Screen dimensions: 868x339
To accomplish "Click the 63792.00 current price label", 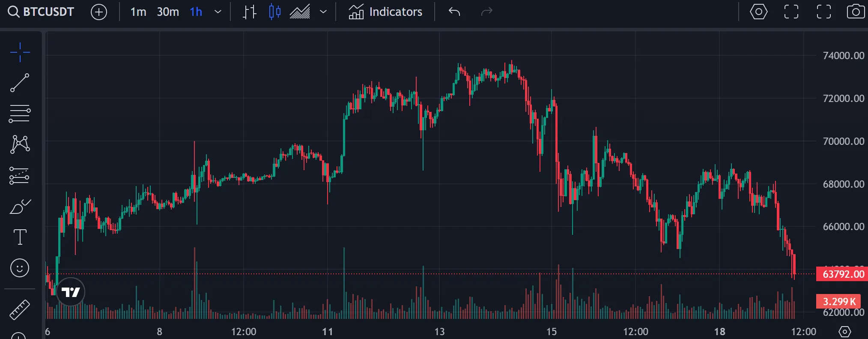I will [x=842, y=274].
